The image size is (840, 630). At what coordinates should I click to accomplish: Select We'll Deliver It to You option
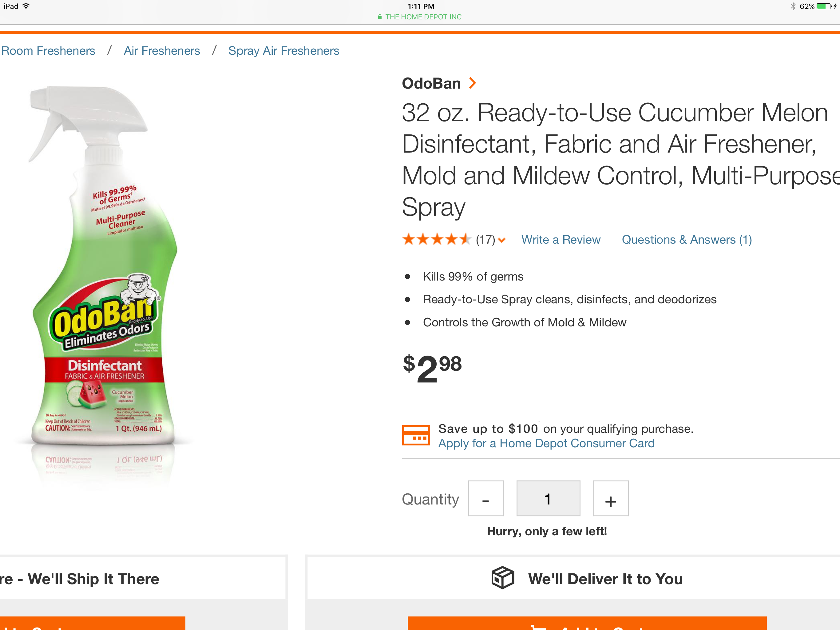coord(605,579)
